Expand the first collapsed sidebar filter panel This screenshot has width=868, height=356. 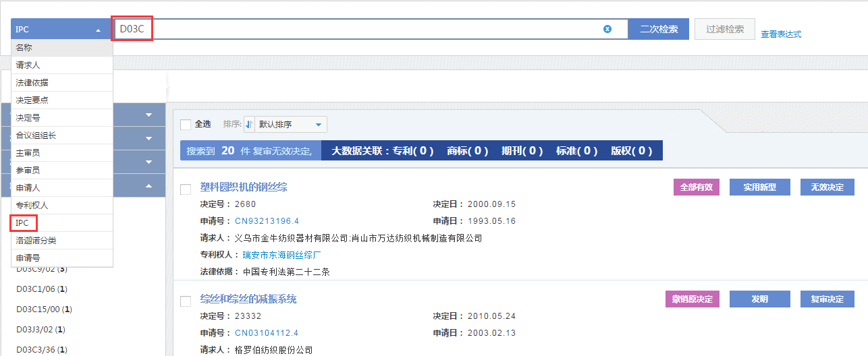click(148, 115)
